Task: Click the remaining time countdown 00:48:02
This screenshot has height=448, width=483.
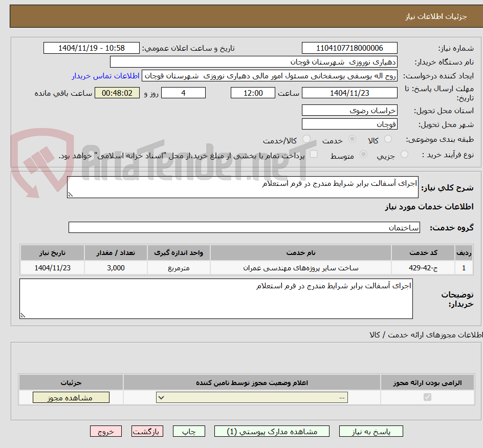Action: 117,93
